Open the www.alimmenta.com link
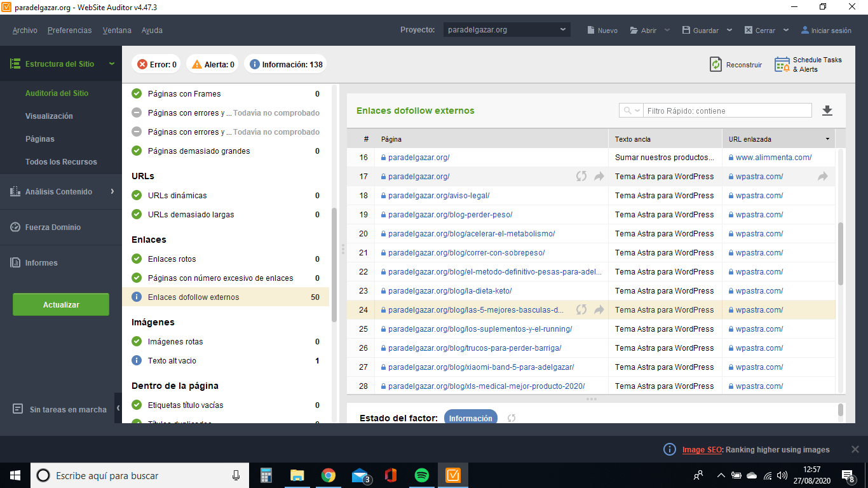 [773, 158]
